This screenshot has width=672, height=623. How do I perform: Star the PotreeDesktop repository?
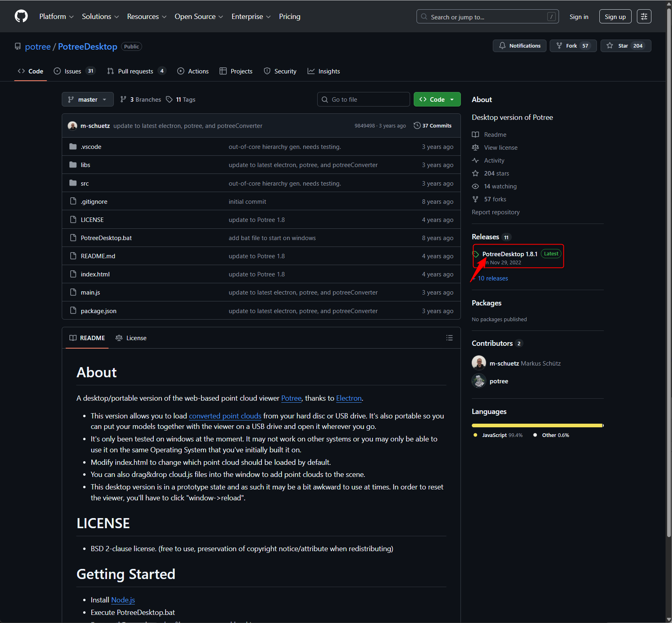click(x=625, y=46)
